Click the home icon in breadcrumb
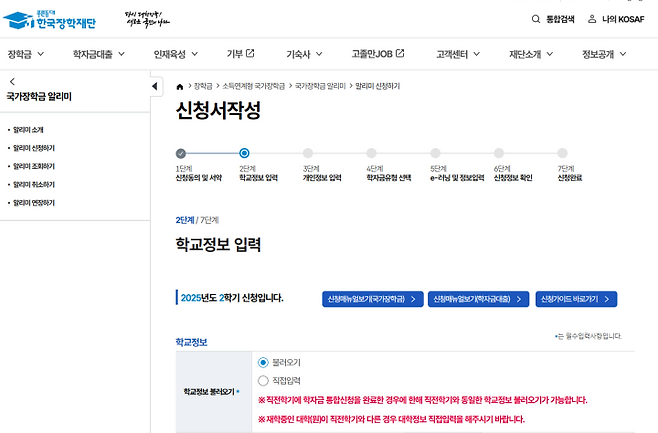This screenshot has width=658, height=433. pos(180,86)
